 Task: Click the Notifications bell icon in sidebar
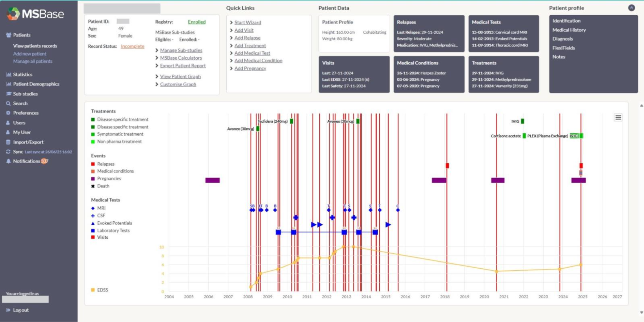point(8,161)
